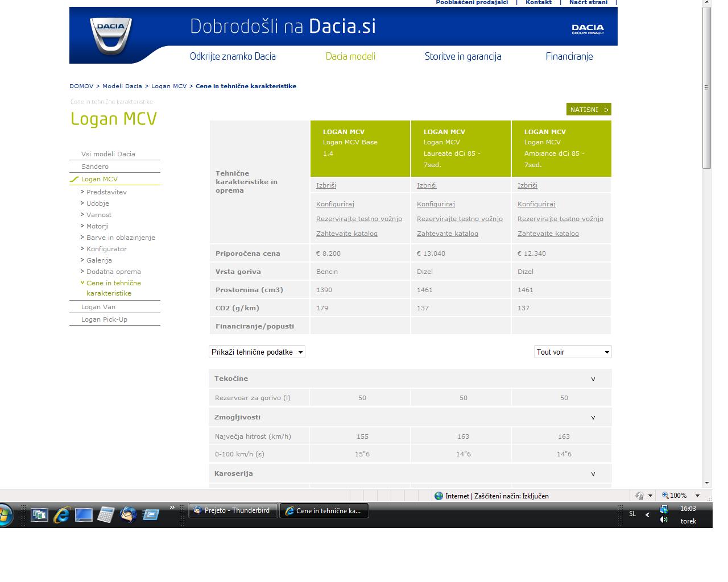This screenshot has width=728, height=582.
Task: Click the Pooblaščeni prodajalci link
Action: [471, 2]
